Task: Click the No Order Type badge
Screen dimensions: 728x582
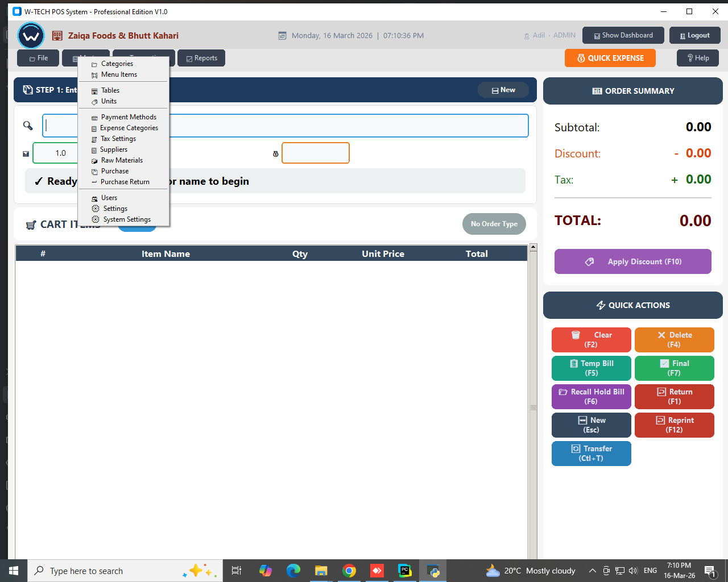Action: pos(494,224)
